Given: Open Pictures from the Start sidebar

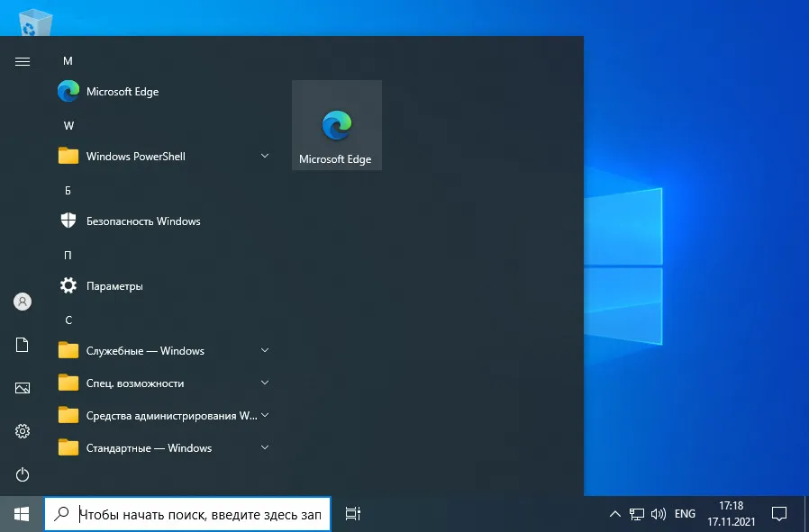Looking at the screenshot, I should pos(23,388).
